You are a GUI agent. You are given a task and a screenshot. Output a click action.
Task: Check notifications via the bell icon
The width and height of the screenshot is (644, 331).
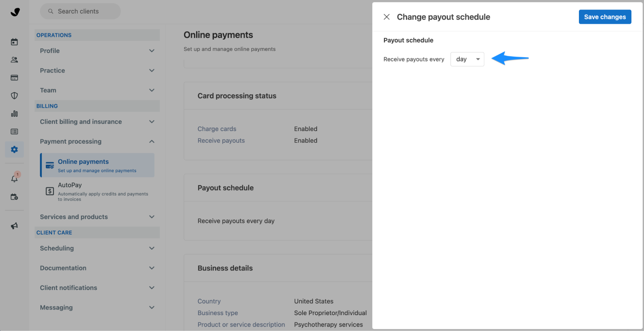14,178
